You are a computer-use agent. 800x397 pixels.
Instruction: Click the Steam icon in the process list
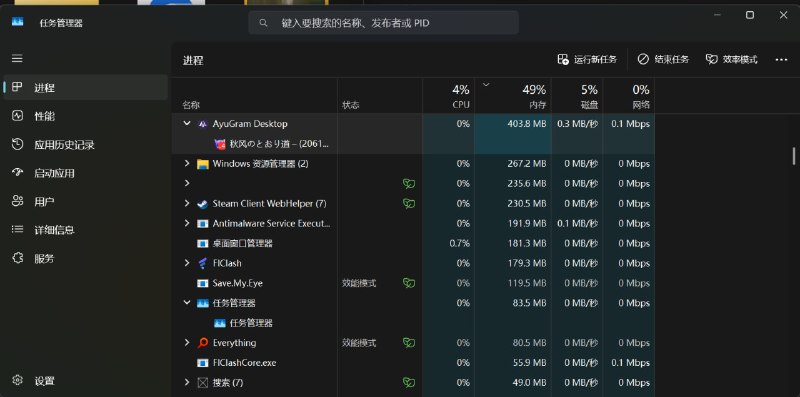pos(203,204)
